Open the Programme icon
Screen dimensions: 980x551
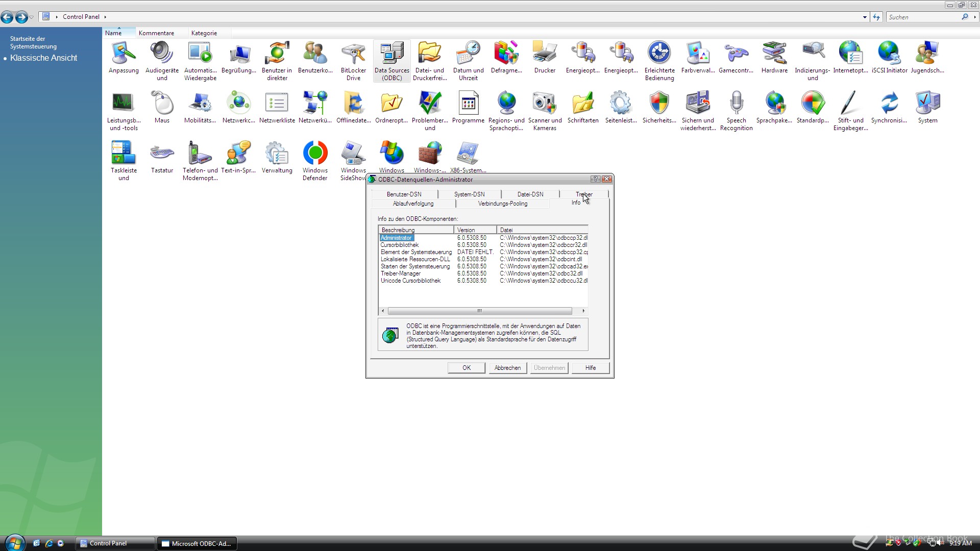[468, 104]
